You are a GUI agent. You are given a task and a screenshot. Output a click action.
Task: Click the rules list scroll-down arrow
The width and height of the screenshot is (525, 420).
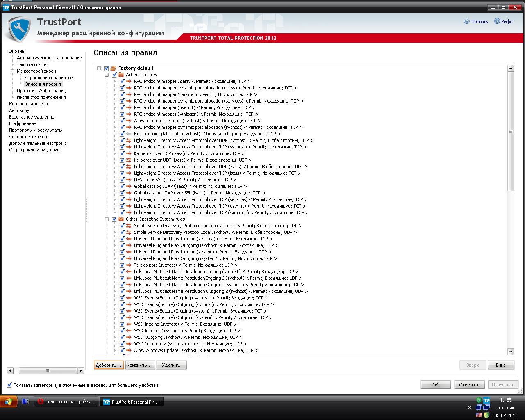click(x=511, y=352)
